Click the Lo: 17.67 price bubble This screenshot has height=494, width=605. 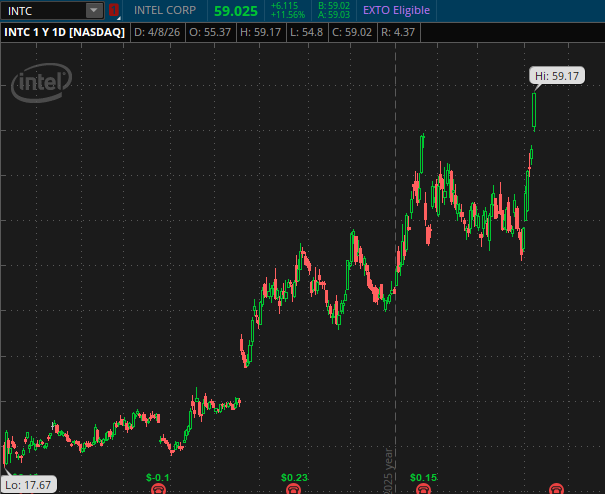pos(28,484)
